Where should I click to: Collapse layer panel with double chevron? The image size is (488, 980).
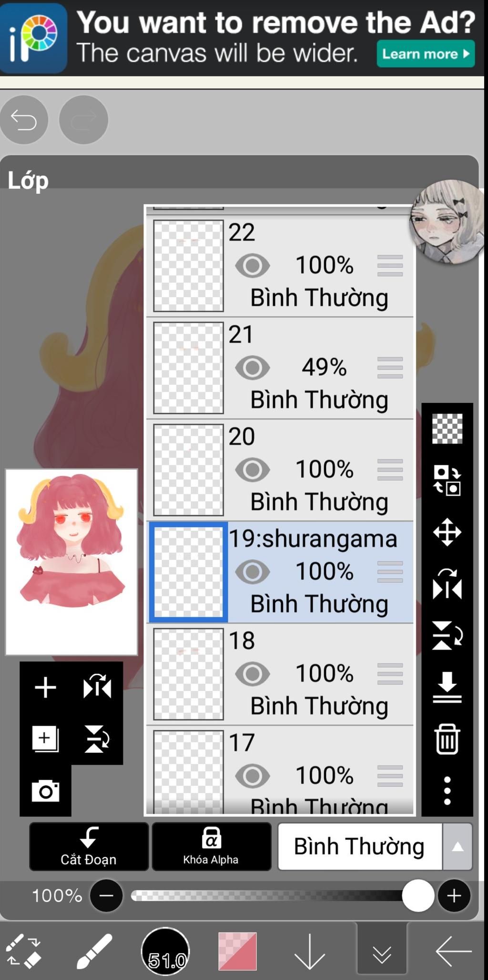(382, 951)
